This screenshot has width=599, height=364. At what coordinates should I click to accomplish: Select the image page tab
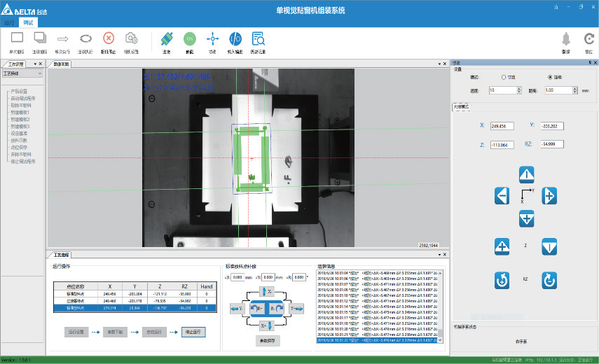pyautogui.click(x=61, y=64)
